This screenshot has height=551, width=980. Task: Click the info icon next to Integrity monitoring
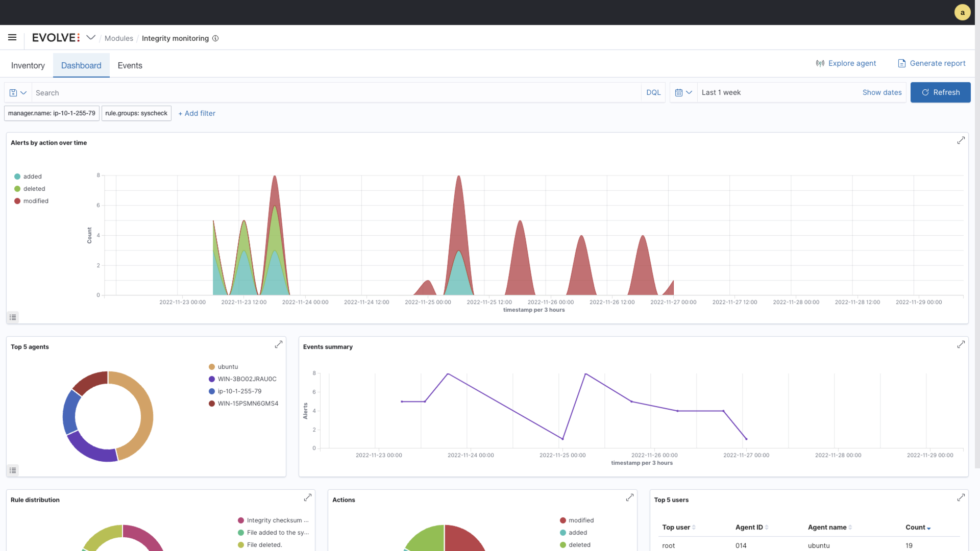(x=215, y=38)
